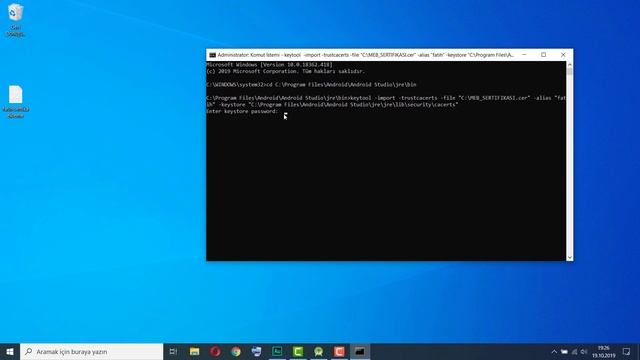Open the blue computer icon on taskbar
Screen dimensions: 640x360
(x=256, y=351)
